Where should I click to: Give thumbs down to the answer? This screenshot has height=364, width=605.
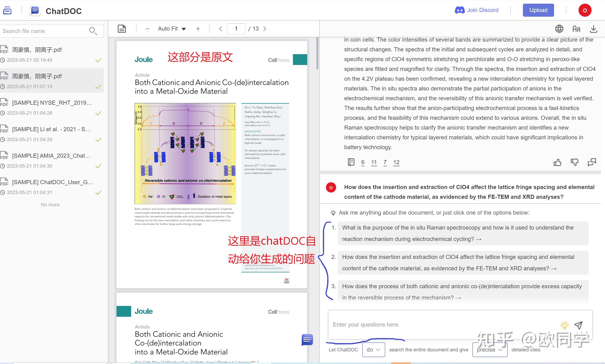pyautogui.click(x=574, y=162)
